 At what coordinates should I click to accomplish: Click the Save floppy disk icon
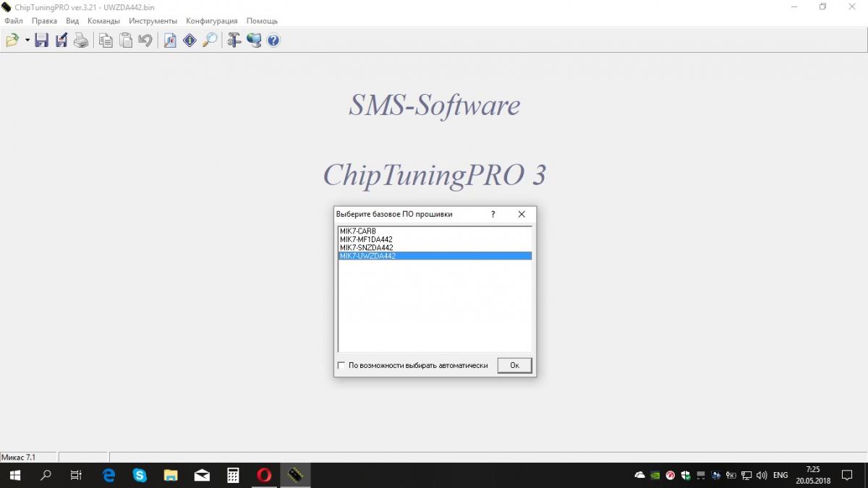click(42, 40)
